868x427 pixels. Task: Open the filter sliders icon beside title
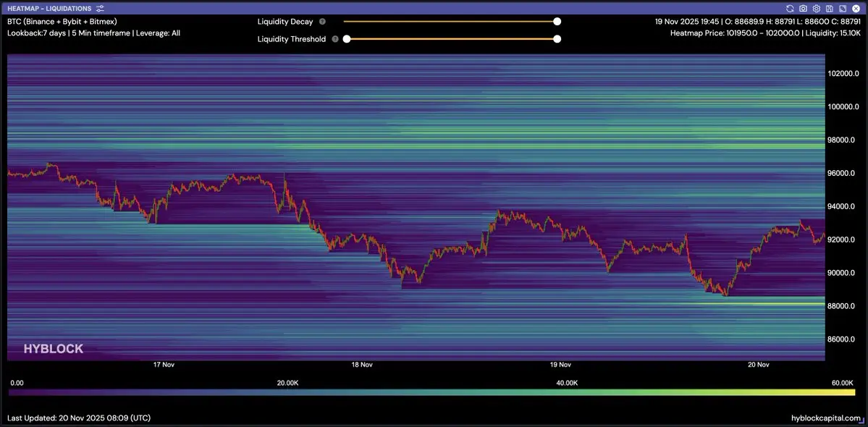coord(100,9)
